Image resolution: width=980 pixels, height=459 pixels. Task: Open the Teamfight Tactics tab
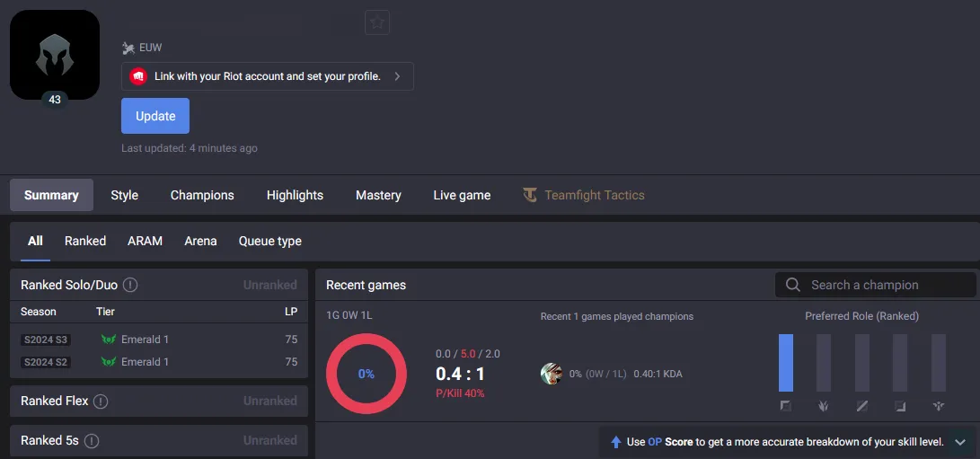(x=584, y=195)
